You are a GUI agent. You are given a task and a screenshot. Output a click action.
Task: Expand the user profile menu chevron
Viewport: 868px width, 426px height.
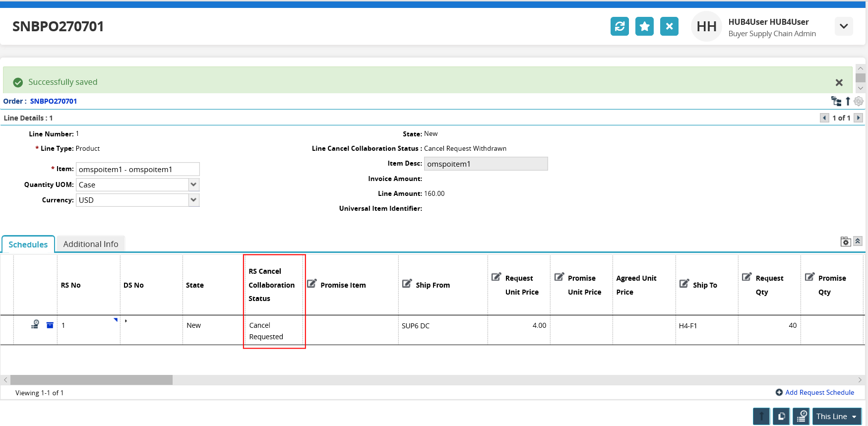point(844,26)
